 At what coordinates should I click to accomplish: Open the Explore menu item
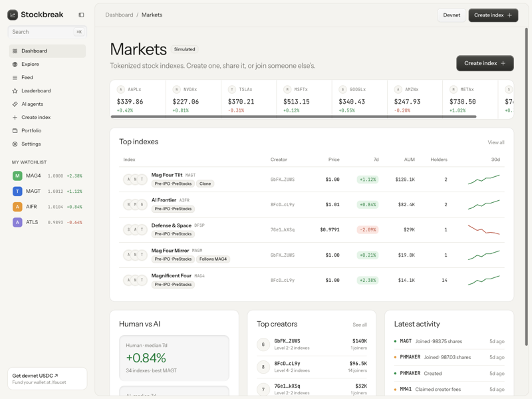(x=47, y=64)
